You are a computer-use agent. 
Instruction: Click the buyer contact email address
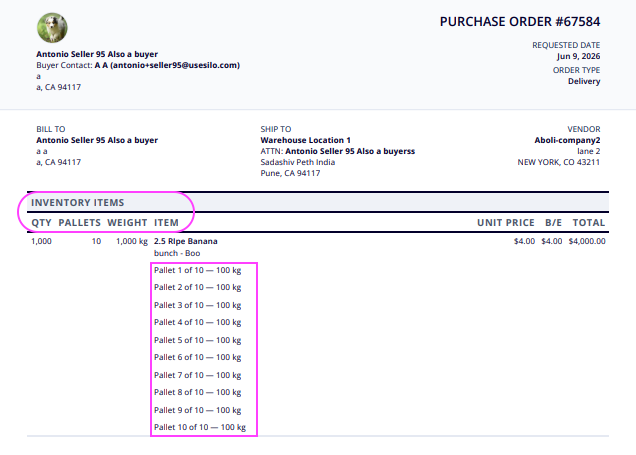(x=175, y=65)
